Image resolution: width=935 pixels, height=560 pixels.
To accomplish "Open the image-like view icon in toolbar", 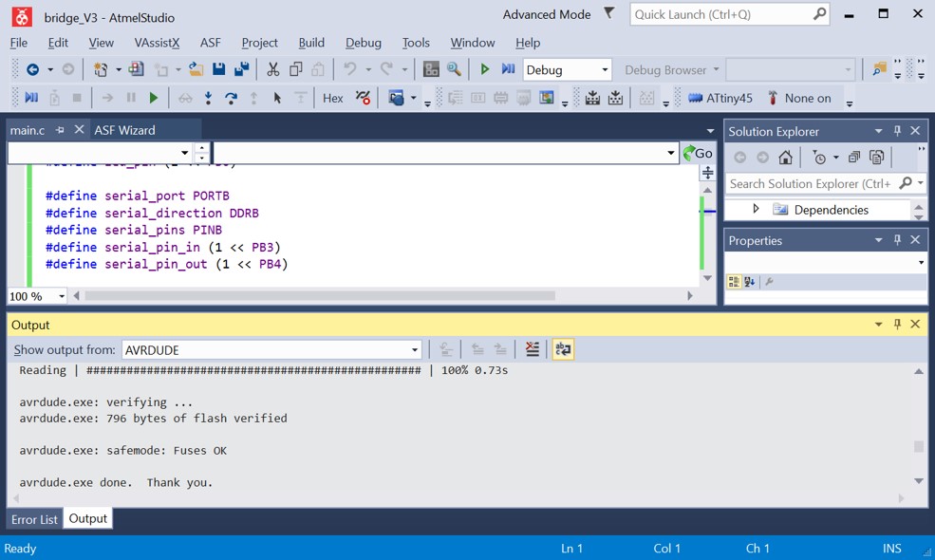I will (546, 97).
